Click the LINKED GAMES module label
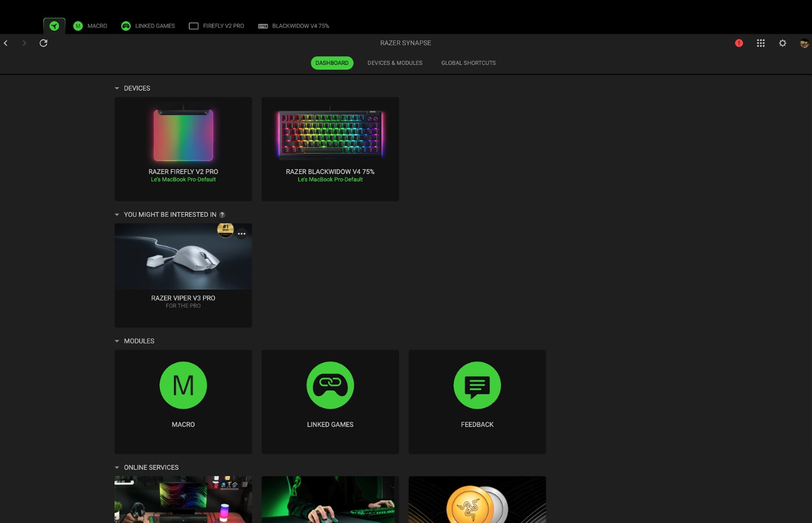812x523 pixels. tap(330, 425)
